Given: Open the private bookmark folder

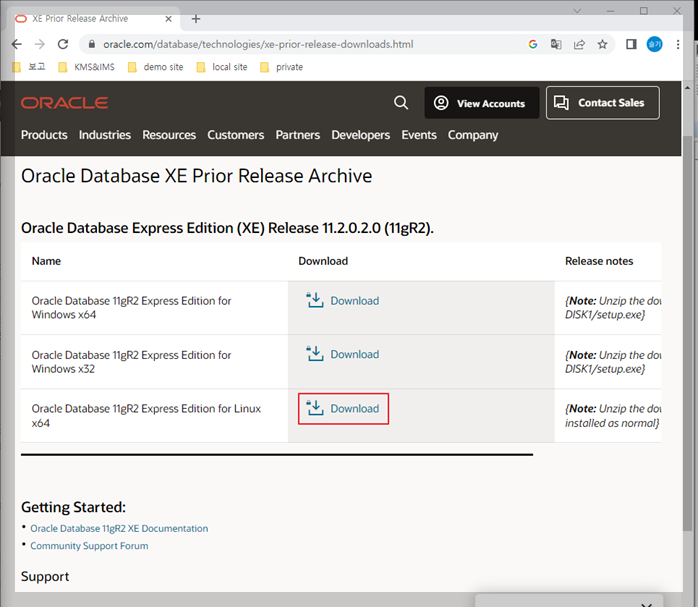Looking at the screenshot, I should pos(282,67).
